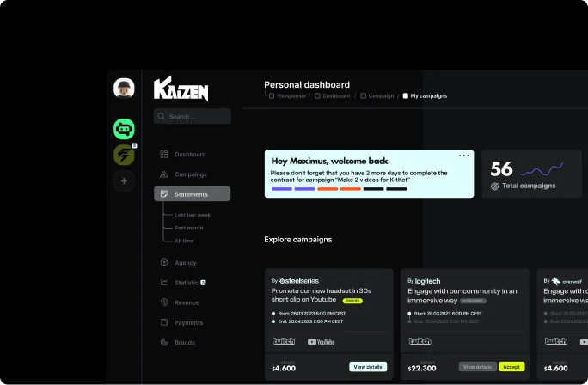The width and height of the screenshot is (588, 385).
Task: Click the Total campaigns target icon
Action: pos(495,186)
